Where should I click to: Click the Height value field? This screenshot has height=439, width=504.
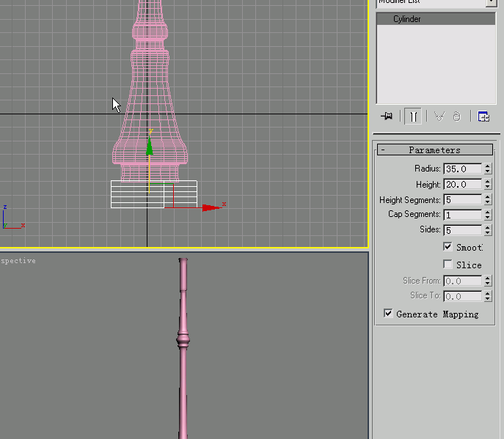pyautogui.click(x=462, y=184)
